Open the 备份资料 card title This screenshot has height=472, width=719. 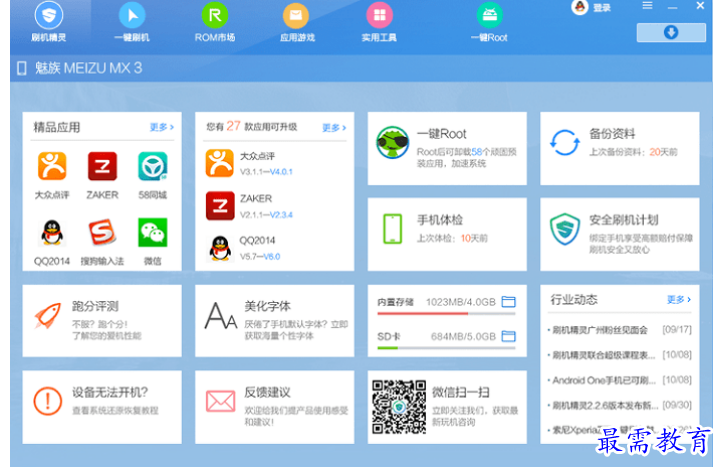612,134
